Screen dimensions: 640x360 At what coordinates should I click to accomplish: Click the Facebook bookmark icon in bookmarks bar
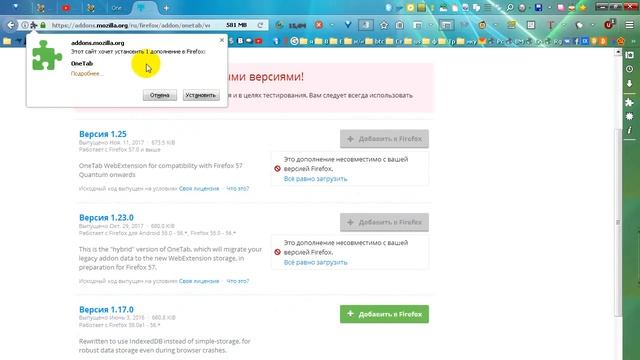click(577, 41)
